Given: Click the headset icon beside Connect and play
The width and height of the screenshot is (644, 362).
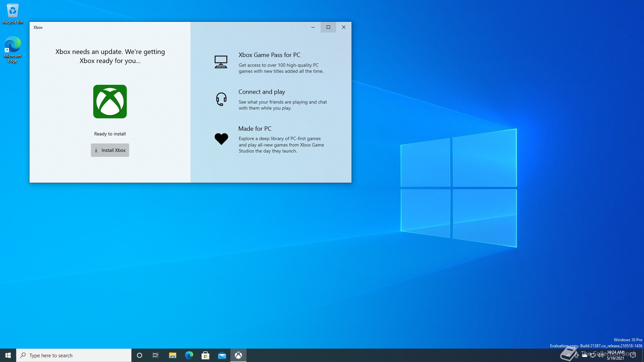Looking at the screenshot, I should (221, 99).
